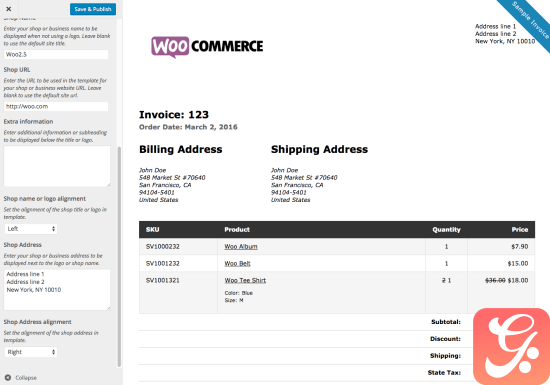Click the SKU column header
550x385 pixels.
153,229
